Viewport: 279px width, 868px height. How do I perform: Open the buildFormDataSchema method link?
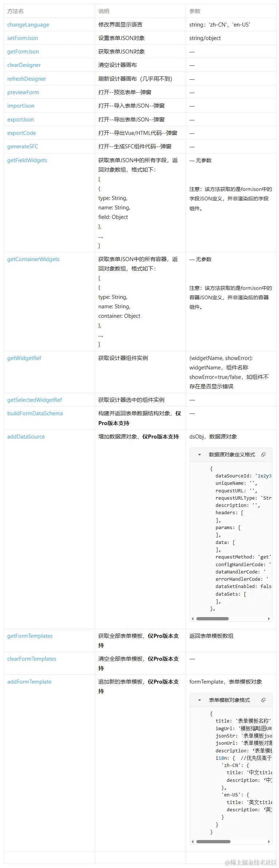pos(35,413)
